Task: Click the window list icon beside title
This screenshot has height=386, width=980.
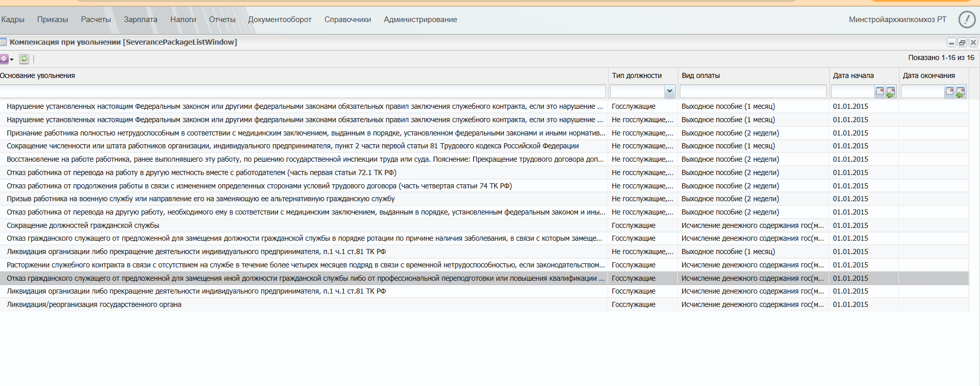Action: [3, 42]
